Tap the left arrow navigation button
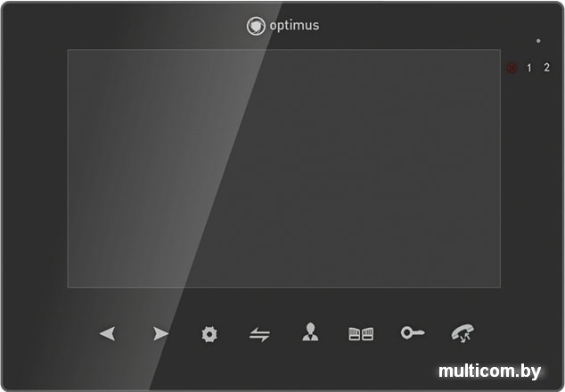The height and width of the screenshot is (392, 565). point(107,333)
